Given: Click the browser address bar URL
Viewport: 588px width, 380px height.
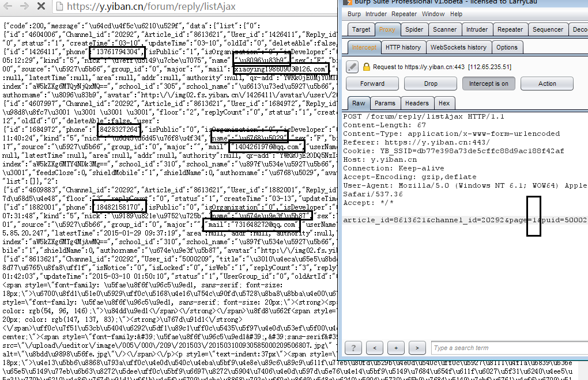Looking at the screenshot, I should point(151,6).
